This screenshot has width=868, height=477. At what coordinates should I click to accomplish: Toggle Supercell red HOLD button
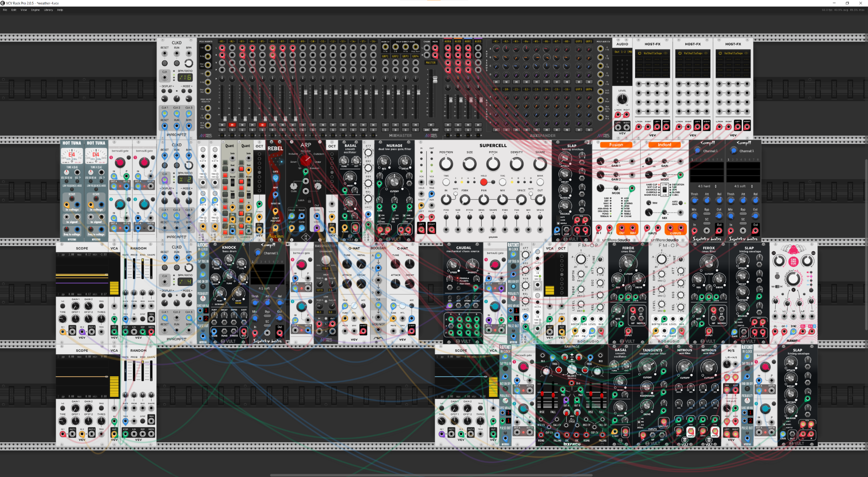pyautogui.click(x=484, y=182)
